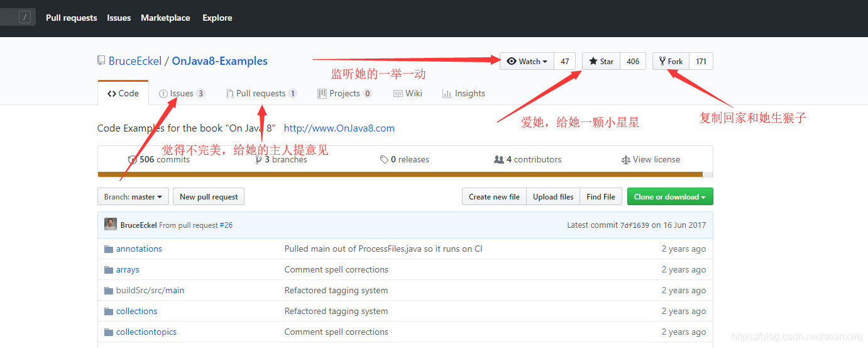Open the buildSrc/src/main folder

tap(150, 290)
